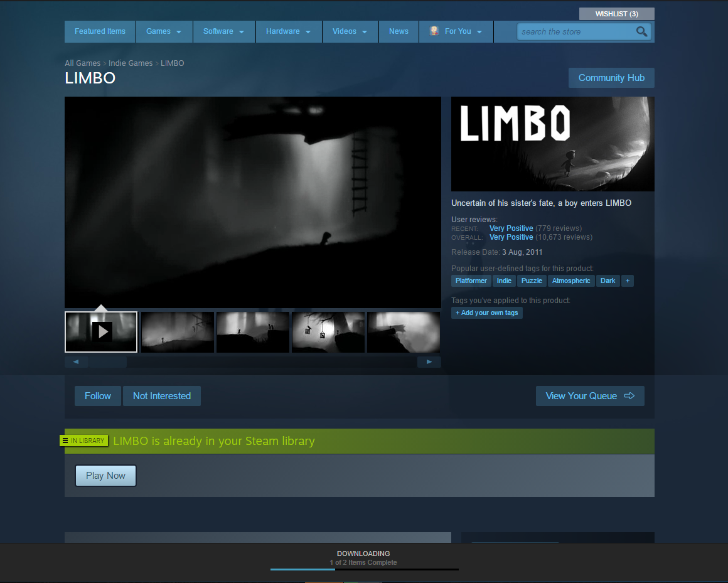Select the Atmospheric tag
This screenshot has height=583, width=728.
[571, 281]
